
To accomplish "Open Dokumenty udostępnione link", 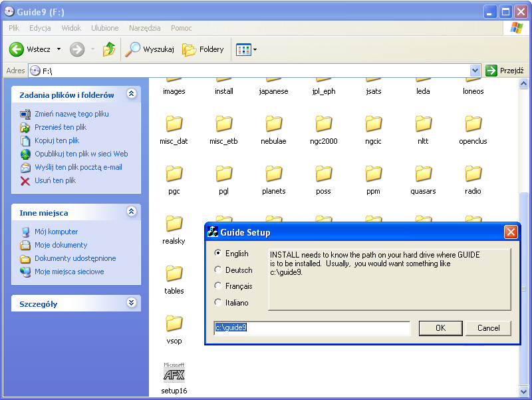I will click(x=75, y=258).
